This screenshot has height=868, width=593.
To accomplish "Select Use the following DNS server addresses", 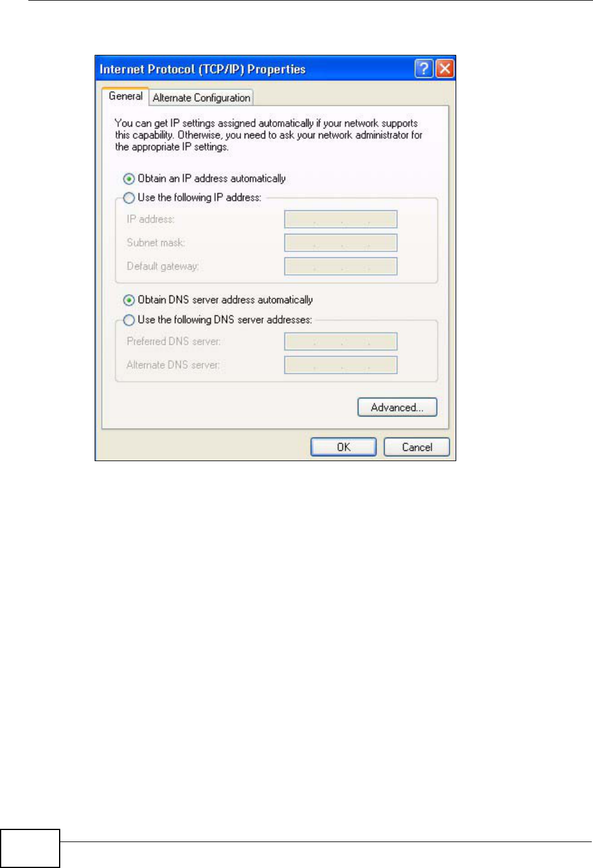I will (x=128, y=320).
